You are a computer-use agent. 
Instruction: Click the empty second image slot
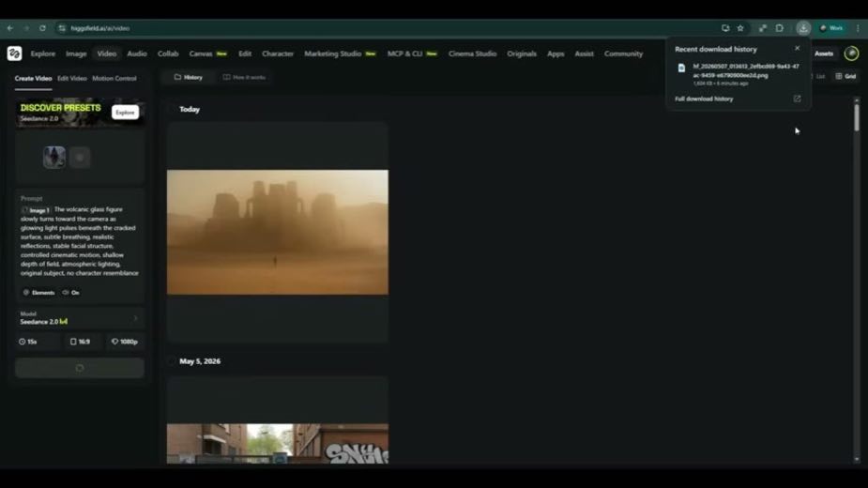tap(80, 158)
